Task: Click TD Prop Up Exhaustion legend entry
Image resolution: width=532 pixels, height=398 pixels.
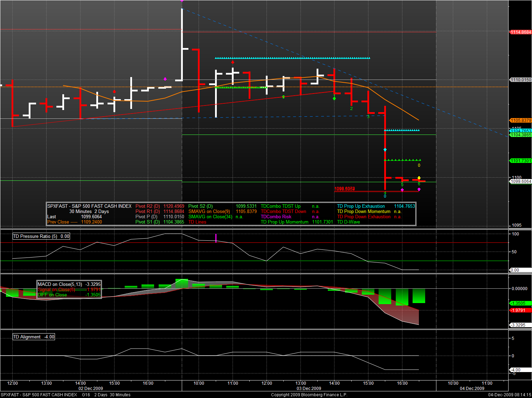Action: [x=361, y=206]
